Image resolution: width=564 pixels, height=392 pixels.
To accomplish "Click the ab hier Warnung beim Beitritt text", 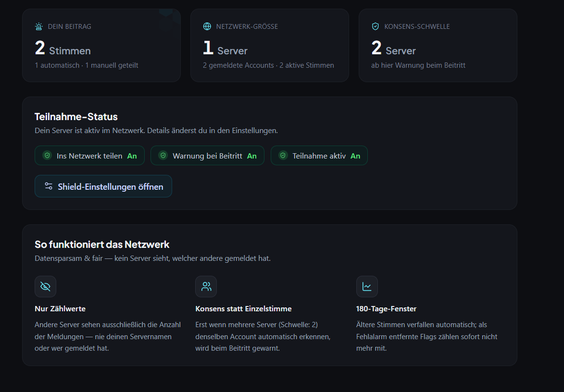I will tap(418, 65).
